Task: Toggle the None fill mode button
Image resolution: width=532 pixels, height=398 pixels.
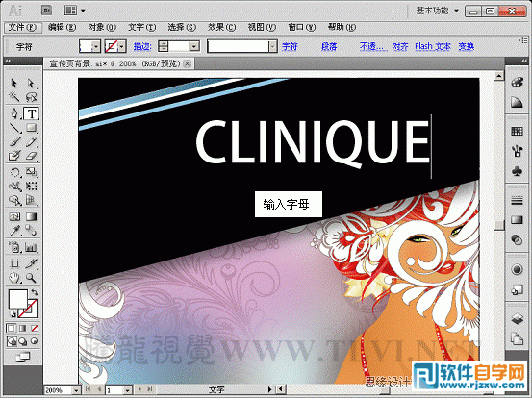Action: click(x=35, y=328)
